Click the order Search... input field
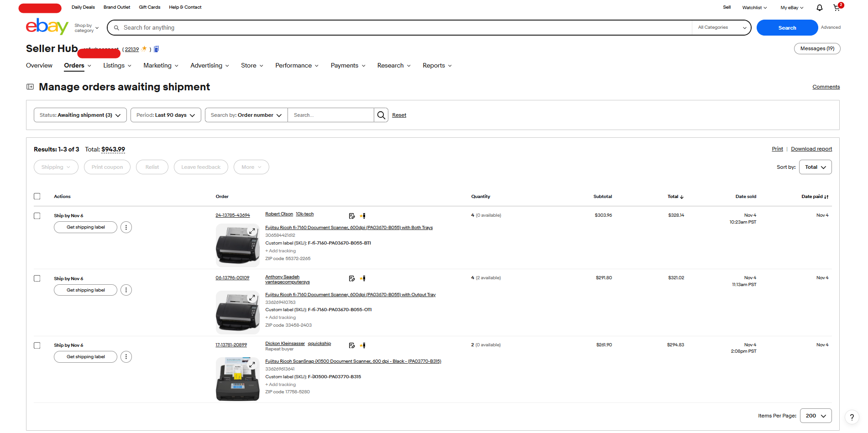 click(331, 115)
